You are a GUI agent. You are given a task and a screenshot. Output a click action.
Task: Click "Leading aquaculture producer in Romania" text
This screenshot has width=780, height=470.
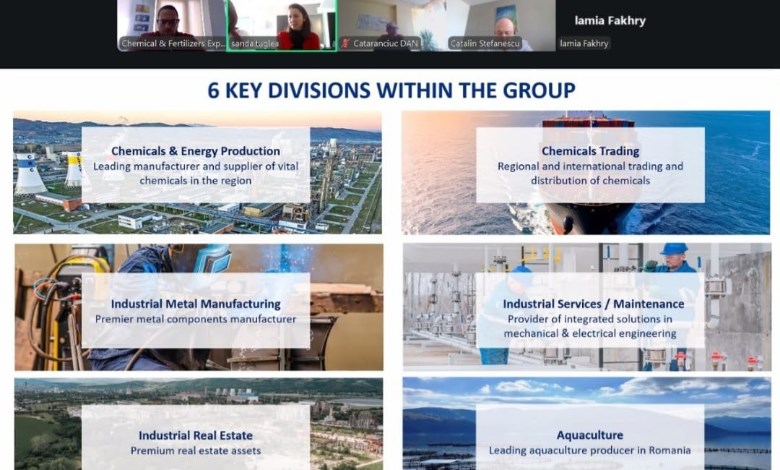click(590, 451)
